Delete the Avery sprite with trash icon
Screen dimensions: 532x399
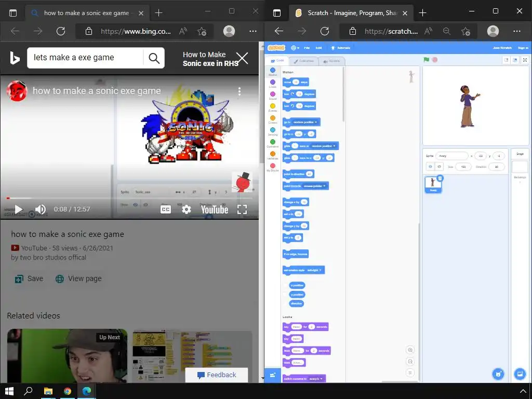440,178
